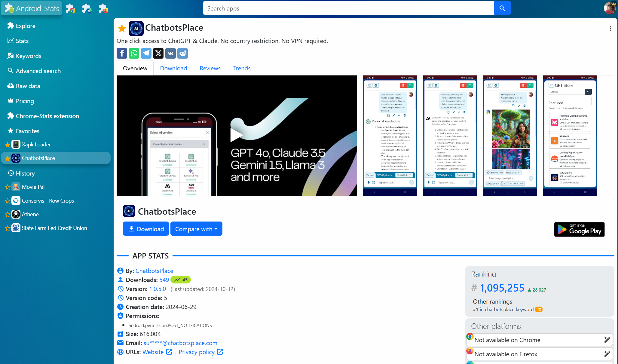Switch to the Reviews tab

pyautogui.click(x=210, y=68)
